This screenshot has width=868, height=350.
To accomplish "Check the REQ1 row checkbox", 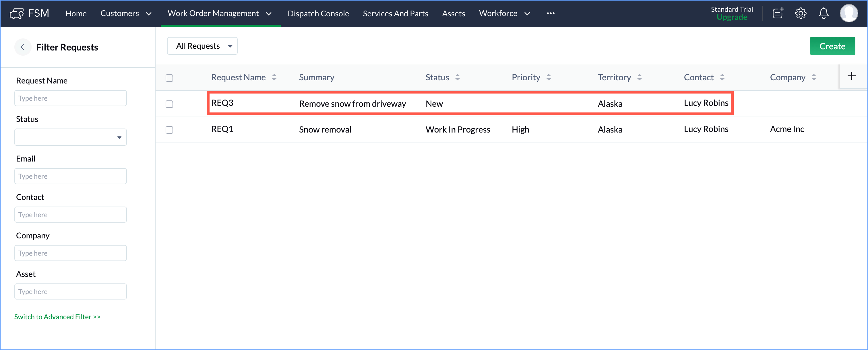I will coord(169,130).
